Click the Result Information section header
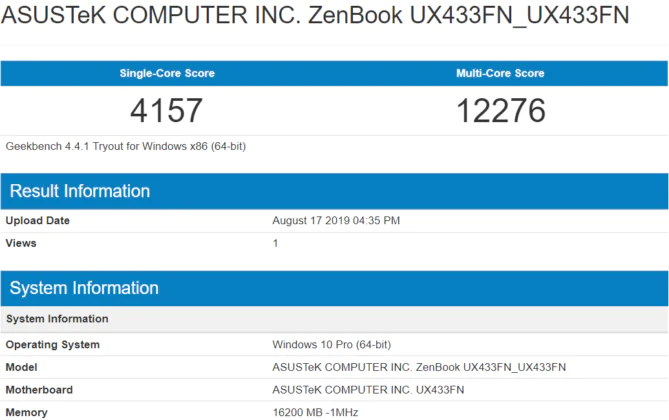 point(334,191)
